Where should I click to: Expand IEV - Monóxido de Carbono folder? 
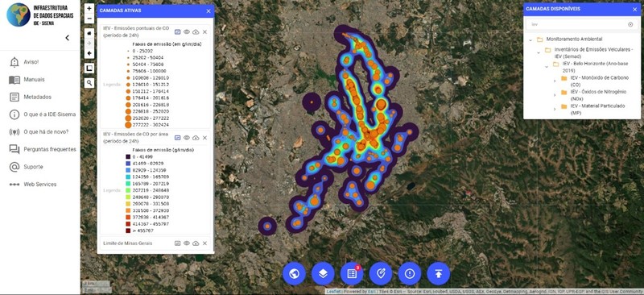coord(555,81)
